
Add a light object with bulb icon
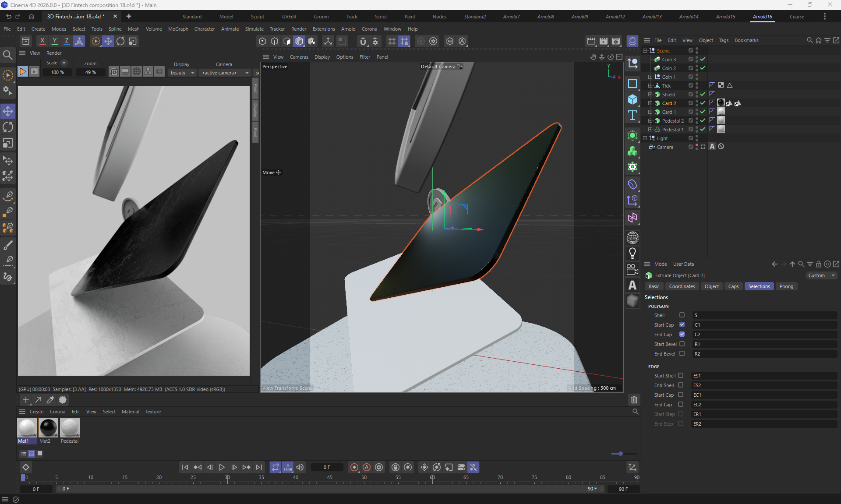coord(632,253)
